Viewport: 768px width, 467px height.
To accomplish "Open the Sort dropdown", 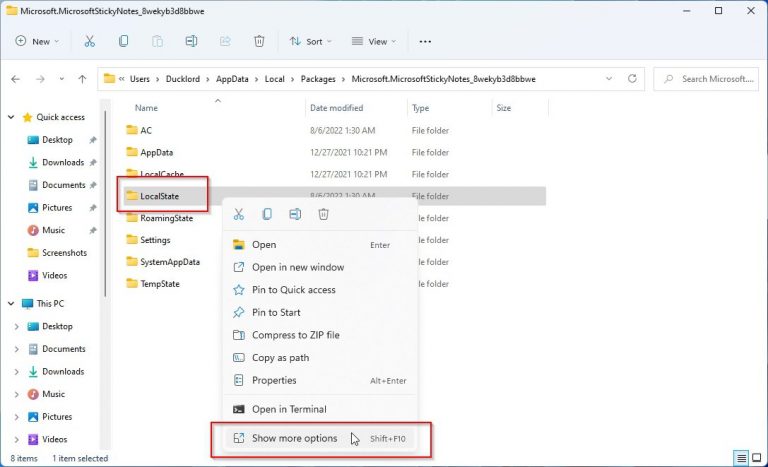I will pos(311,42).
